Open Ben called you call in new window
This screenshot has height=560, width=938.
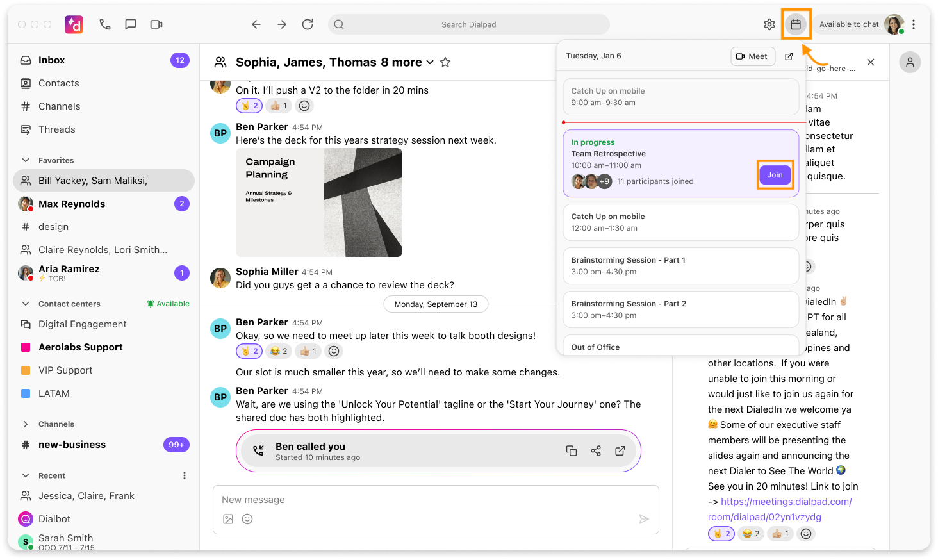[x=620, y=451]
